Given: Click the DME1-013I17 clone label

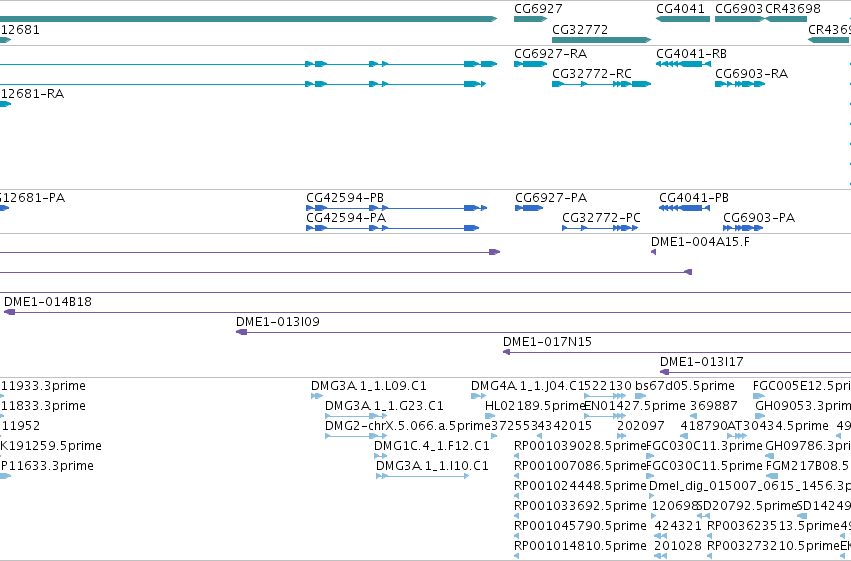Looking at the screenshot, I should tap(701, 362).
